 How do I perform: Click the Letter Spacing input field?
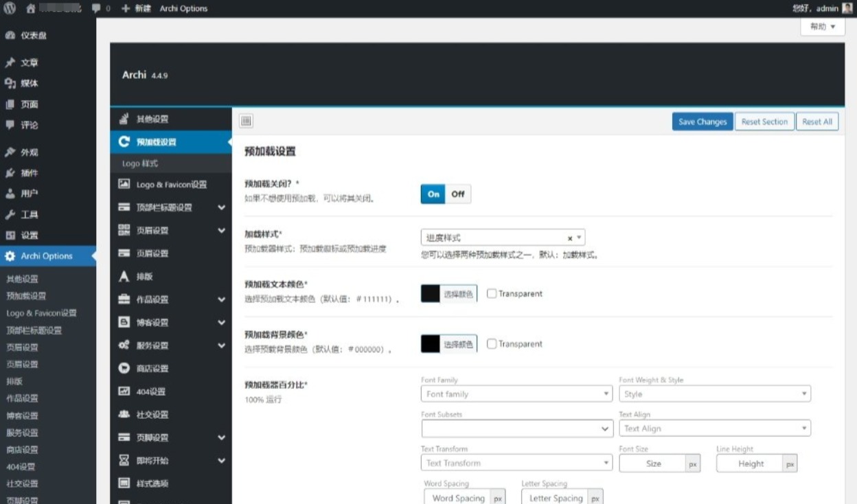(555, 498)
